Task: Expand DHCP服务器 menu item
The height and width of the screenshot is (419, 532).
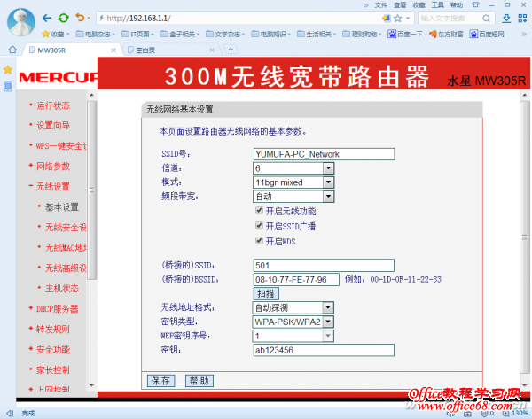Action: [x=58, y=309]
